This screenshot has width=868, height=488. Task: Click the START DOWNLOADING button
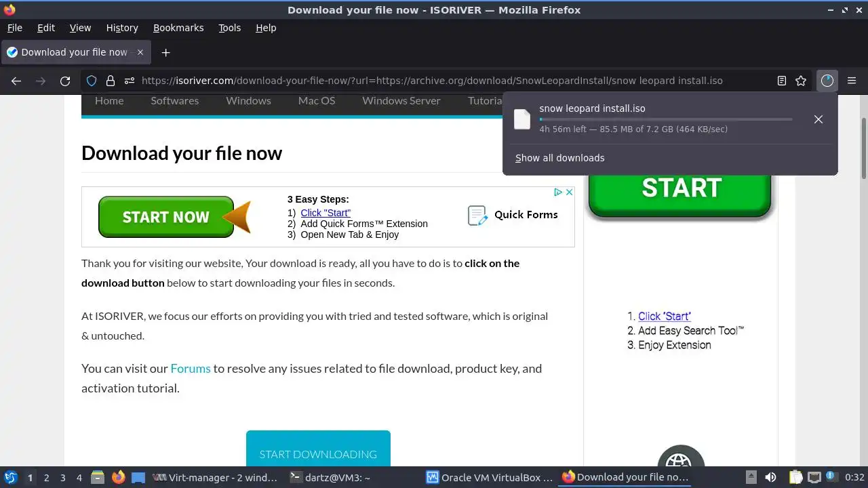[x=318, y=449]
